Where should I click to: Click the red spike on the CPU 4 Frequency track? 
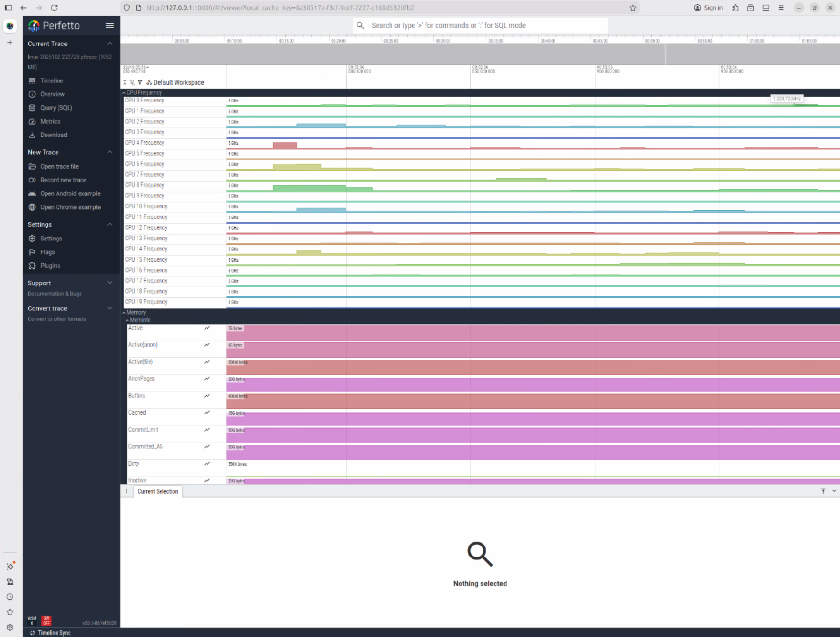285,145
